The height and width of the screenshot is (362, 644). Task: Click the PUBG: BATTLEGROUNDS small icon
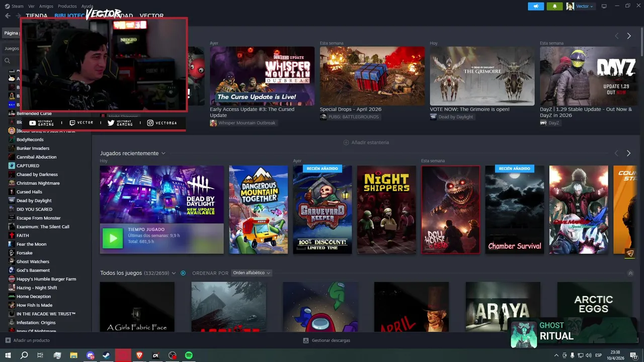(323, 117)
